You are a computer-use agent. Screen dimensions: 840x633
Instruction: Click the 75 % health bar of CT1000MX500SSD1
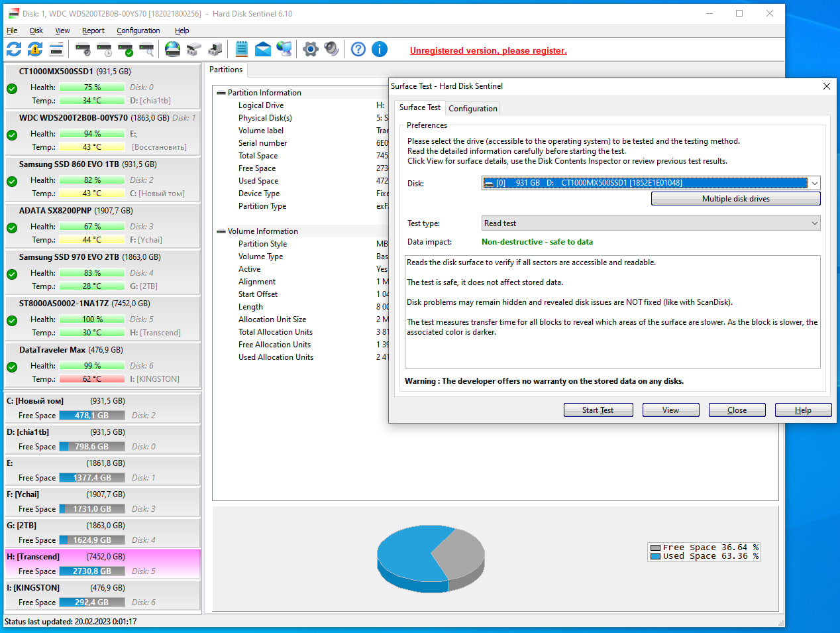[x=92, y=87]
